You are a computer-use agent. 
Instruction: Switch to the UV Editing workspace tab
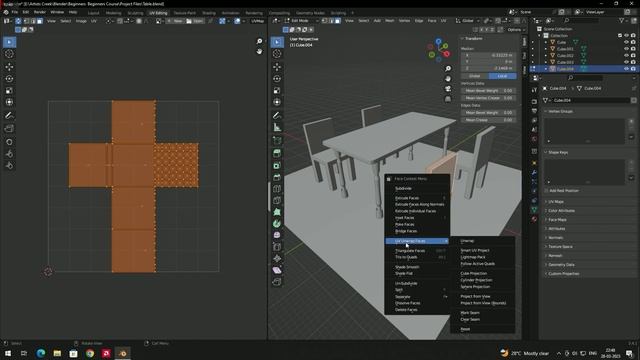tap(158, 13)
